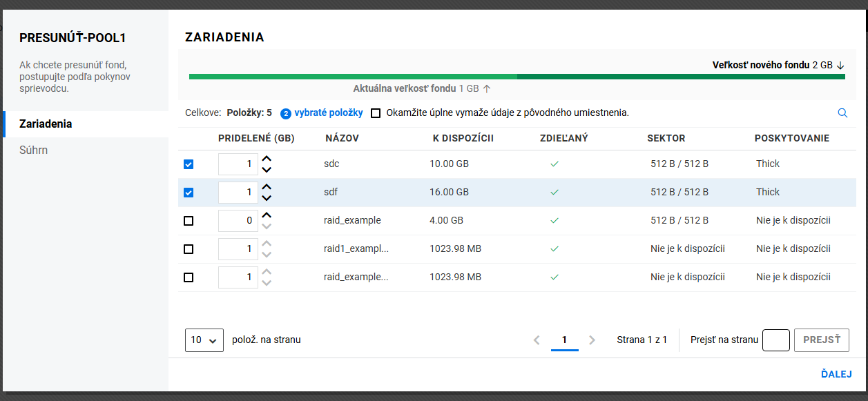Decrease allocated GB for sdc
The width and height of the screenshot is (868, 401).
[267, 169]
